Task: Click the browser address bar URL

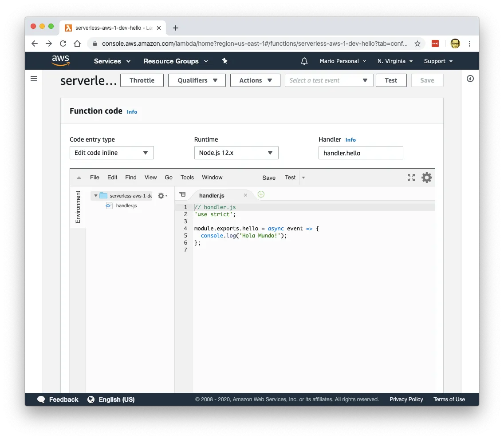Action: [x=255, y=44]
